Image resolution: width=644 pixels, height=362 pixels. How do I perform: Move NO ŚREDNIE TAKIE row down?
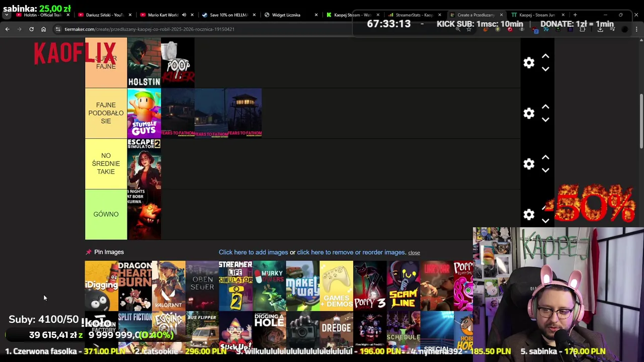(545, 170)
